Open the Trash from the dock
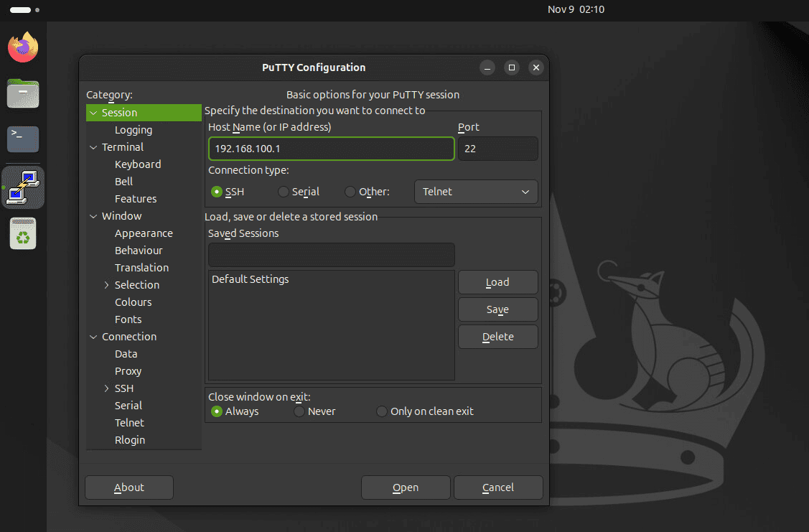809x532 pixels. point(22,233)
